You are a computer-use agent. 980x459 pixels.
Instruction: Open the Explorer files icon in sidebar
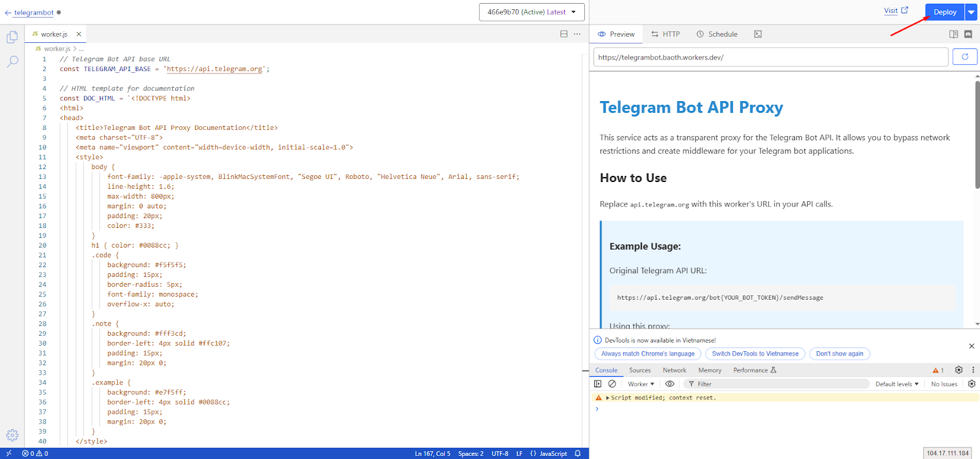coord(12,37)
